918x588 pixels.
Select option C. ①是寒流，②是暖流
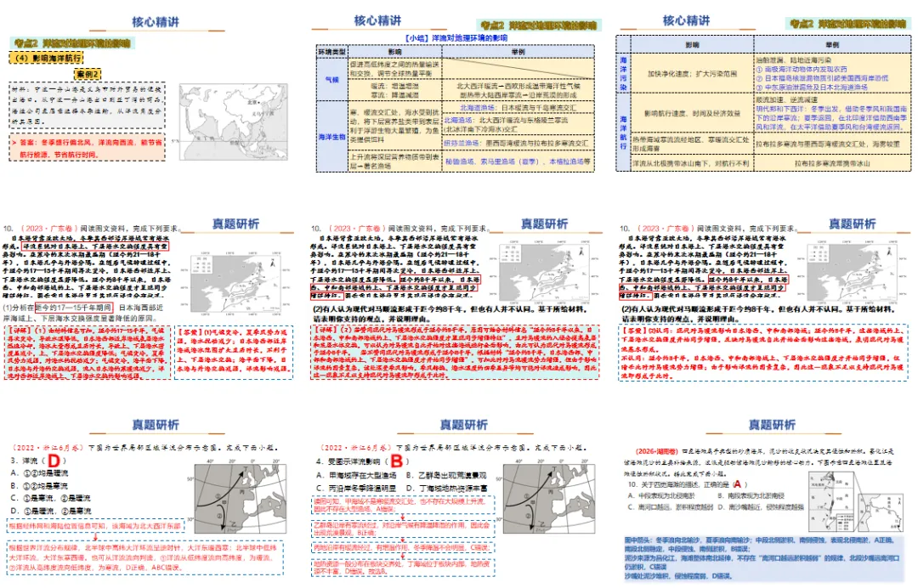[x=50, y=498]
